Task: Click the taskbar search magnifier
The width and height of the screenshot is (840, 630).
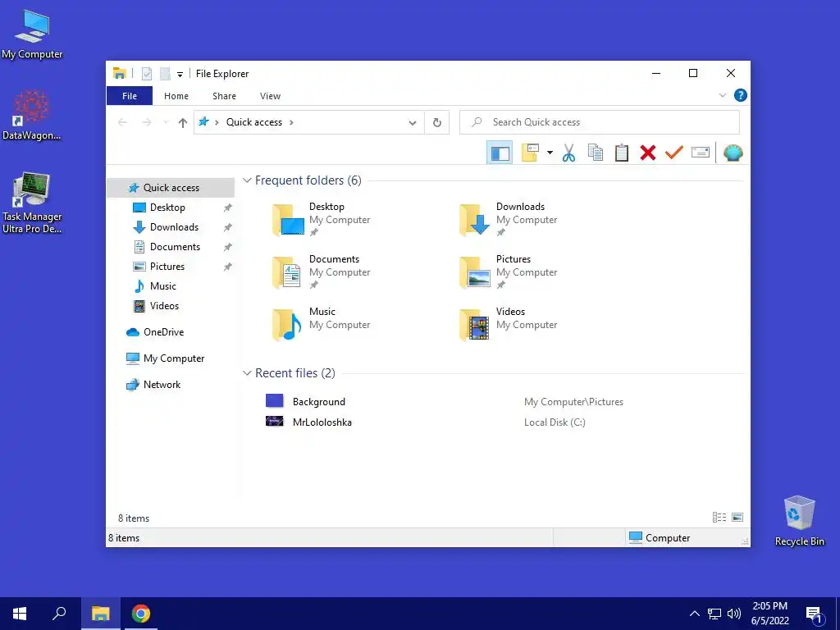Action: pos(59,614)
